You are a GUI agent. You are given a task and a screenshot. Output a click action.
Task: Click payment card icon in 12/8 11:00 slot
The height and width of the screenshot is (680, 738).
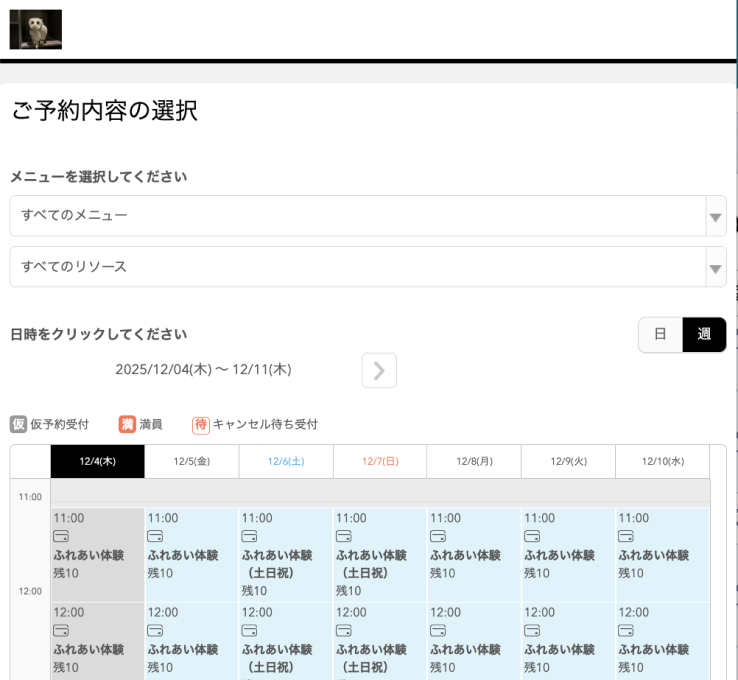(x=438, y=536)
